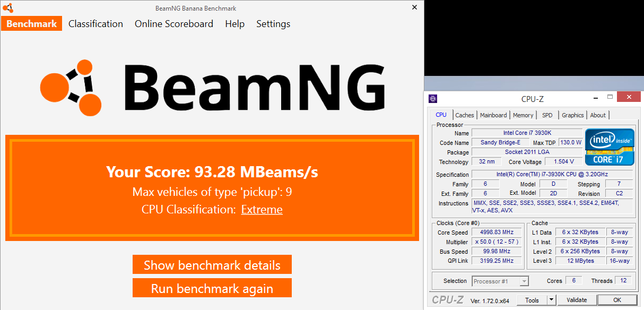Click the Code Name field 'Sandy Bridge-E'

click(500, 142)
